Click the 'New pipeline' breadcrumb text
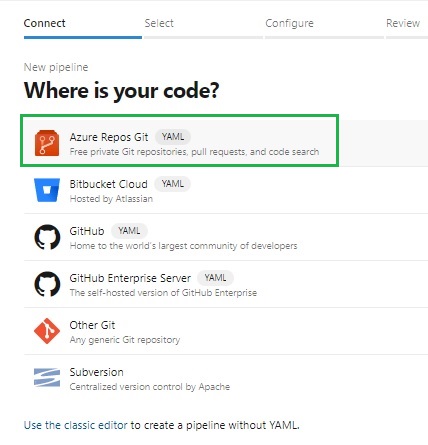The image size is (428, 445). [56, 67]
